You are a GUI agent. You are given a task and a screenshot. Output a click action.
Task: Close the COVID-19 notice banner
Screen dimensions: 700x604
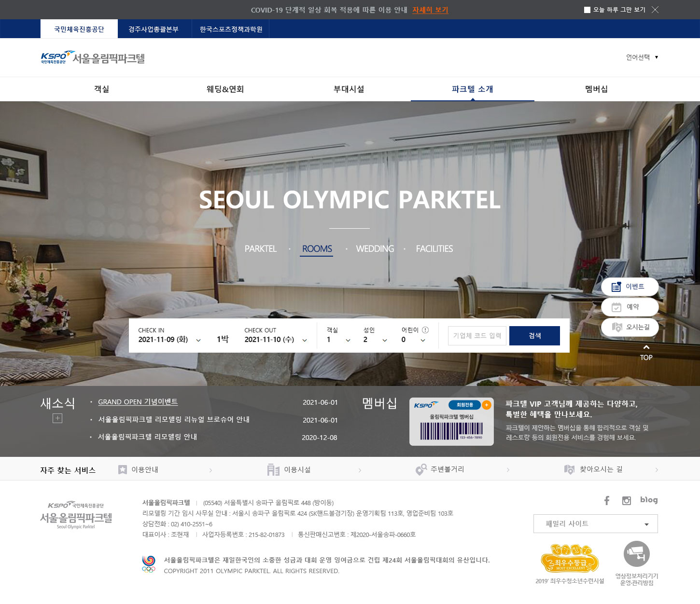pyautogui.click(x=655, y=10)
